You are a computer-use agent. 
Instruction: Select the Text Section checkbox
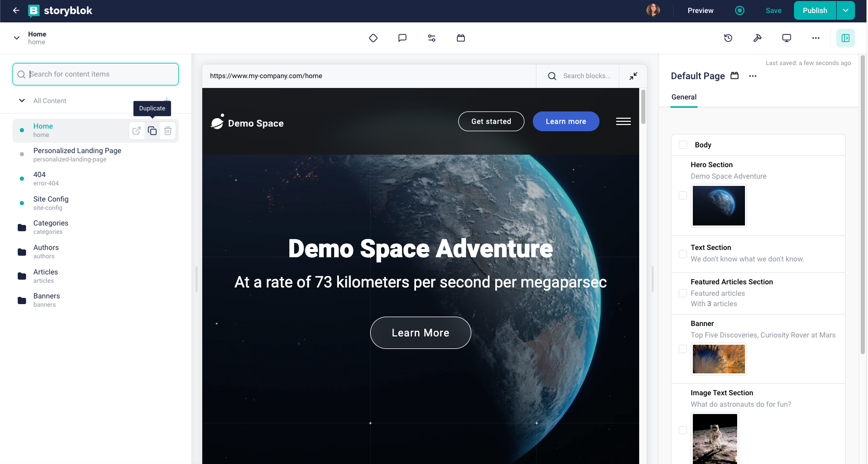pos(683,254)
